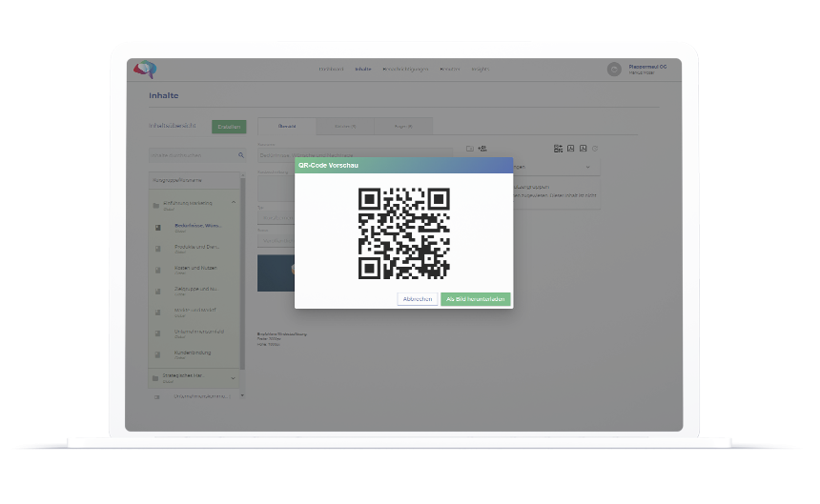This screenshot has height=504, width=820.
Task: Click the user avatar icon
Action: pos(614,69)
